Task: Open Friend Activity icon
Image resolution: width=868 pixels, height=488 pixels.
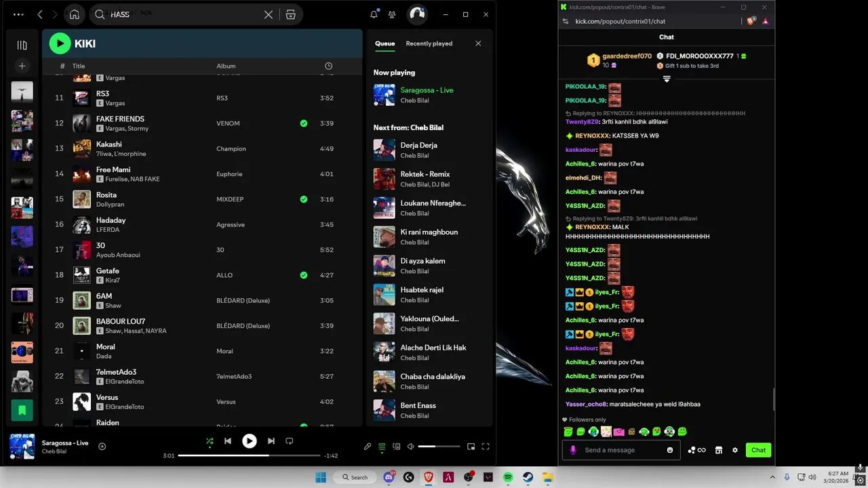Action: point(392,14)
